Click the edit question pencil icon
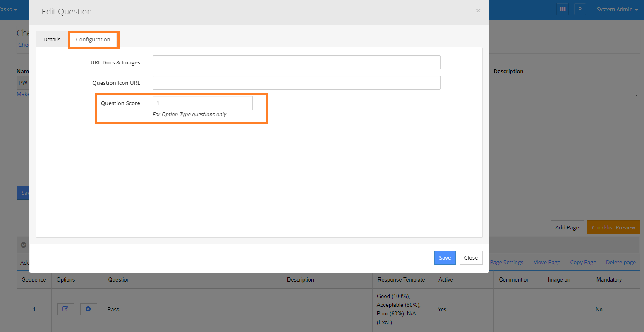Viewport: 644px width, 332px height. point(66,309)
